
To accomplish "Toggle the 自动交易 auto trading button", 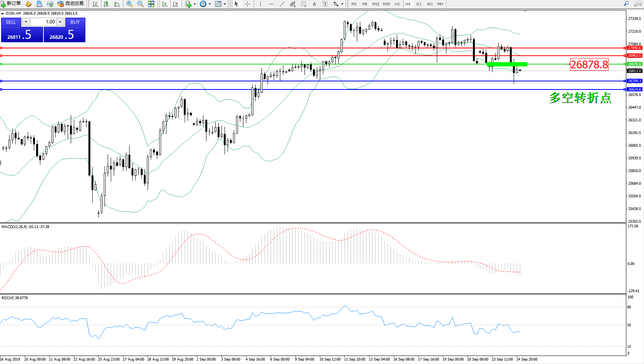I will pos(70,4).
